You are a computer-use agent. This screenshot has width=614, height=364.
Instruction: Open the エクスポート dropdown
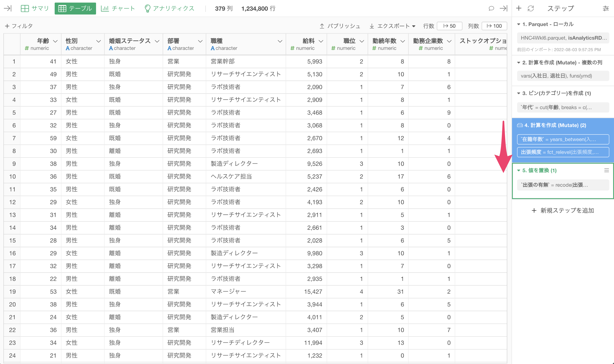(393, 26)
